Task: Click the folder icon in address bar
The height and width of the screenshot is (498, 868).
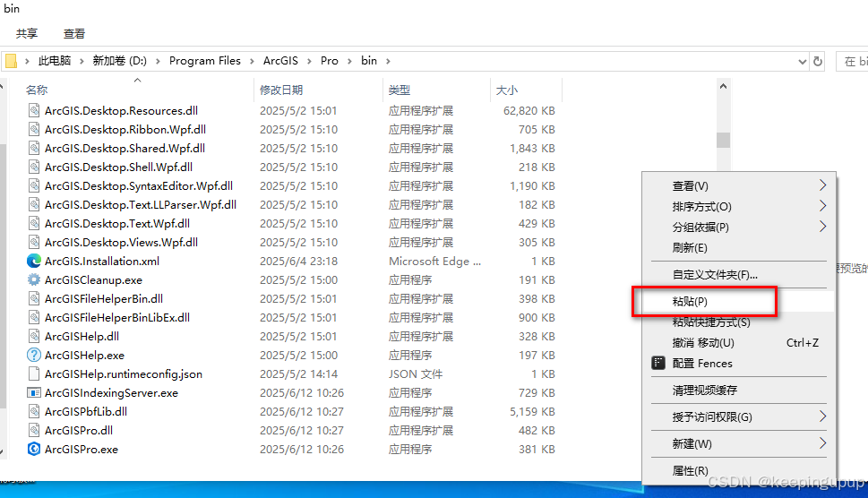Action: [11, 61]
